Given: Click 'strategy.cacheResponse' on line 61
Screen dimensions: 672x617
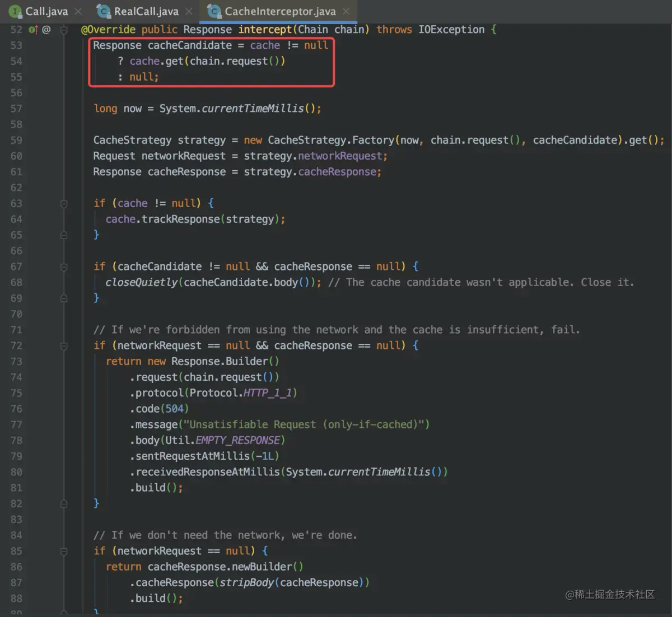Looking at the screenshot, I should [310, 172].
